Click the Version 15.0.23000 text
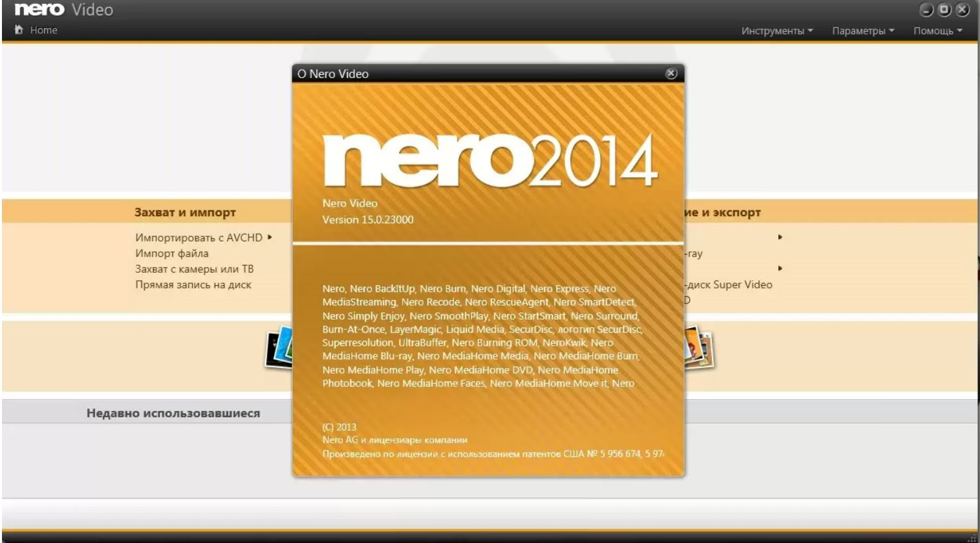Viewport: 980px width, 543px height. (x=368, y=219)
